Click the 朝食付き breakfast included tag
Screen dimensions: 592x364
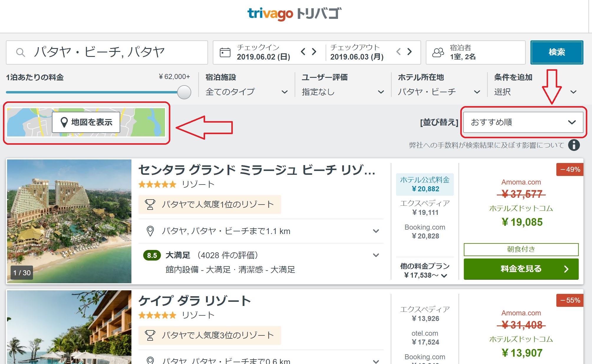(x=521, y=249)
